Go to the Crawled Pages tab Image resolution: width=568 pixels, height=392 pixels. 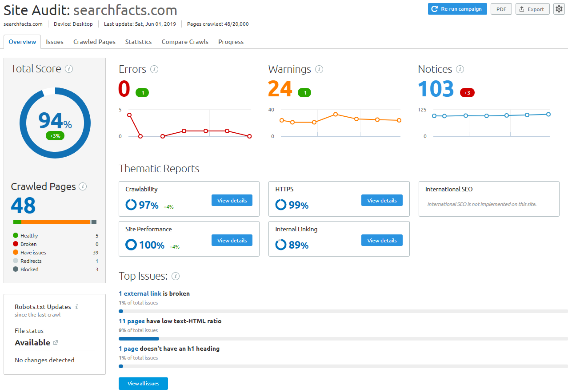click(x=94, y=42)
